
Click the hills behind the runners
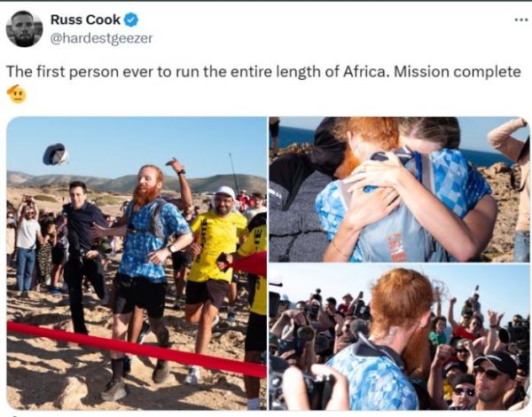click(136, 183)
